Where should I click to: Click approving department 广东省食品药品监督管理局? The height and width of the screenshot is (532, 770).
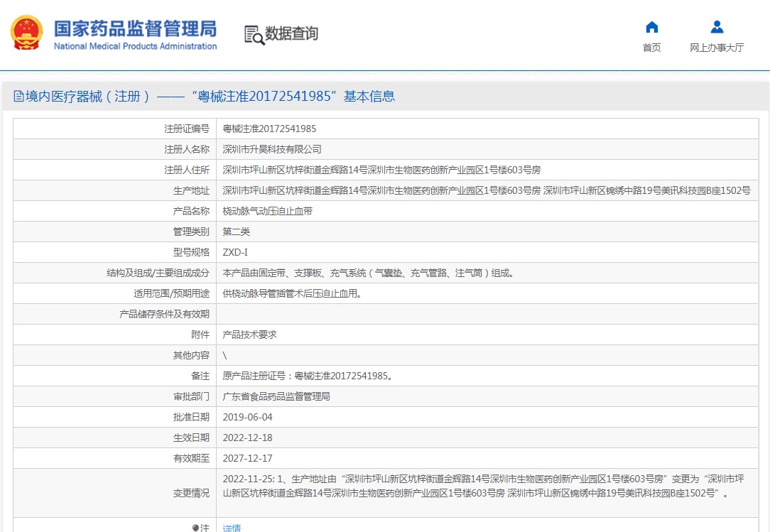click(276, 396)
